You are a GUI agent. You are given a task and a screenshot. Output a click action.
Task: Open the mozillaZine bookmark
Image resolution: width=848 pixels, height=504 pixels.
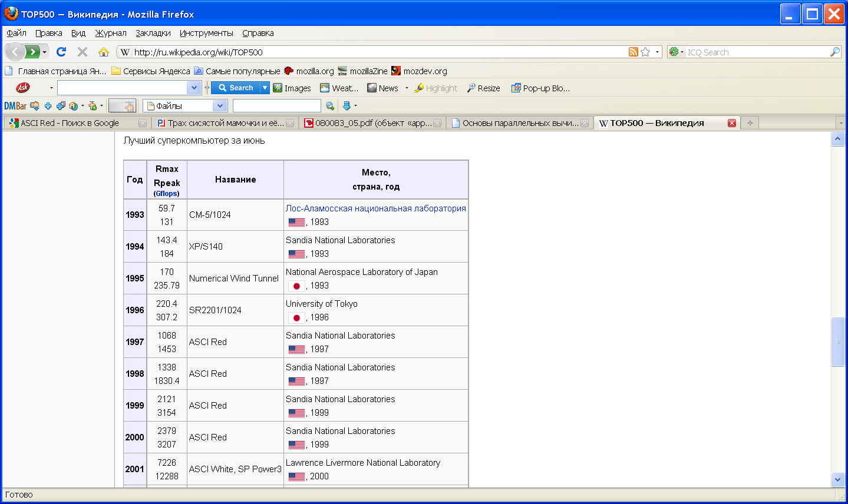[x=362, y=71]
